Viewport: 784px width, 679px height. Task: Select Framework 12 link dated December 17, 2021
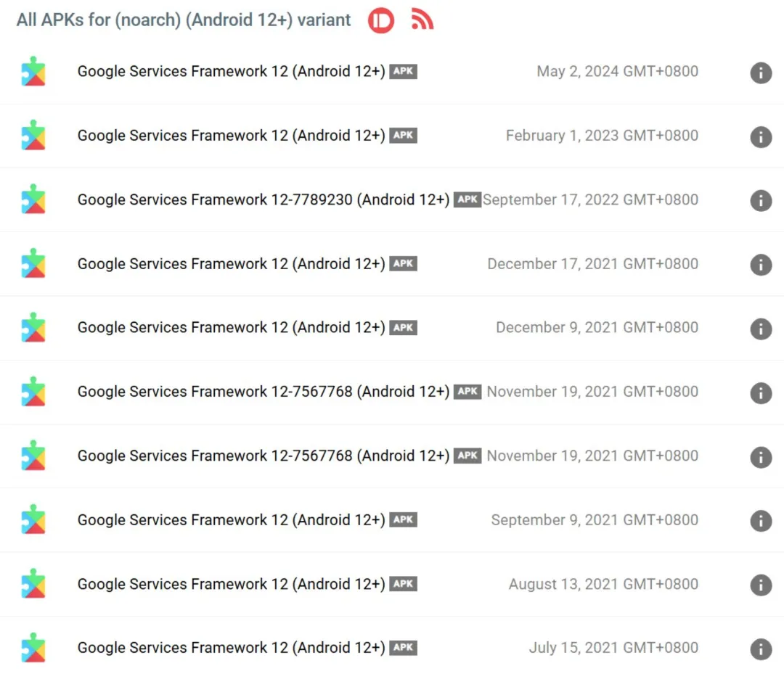click(x=231, y=263)
